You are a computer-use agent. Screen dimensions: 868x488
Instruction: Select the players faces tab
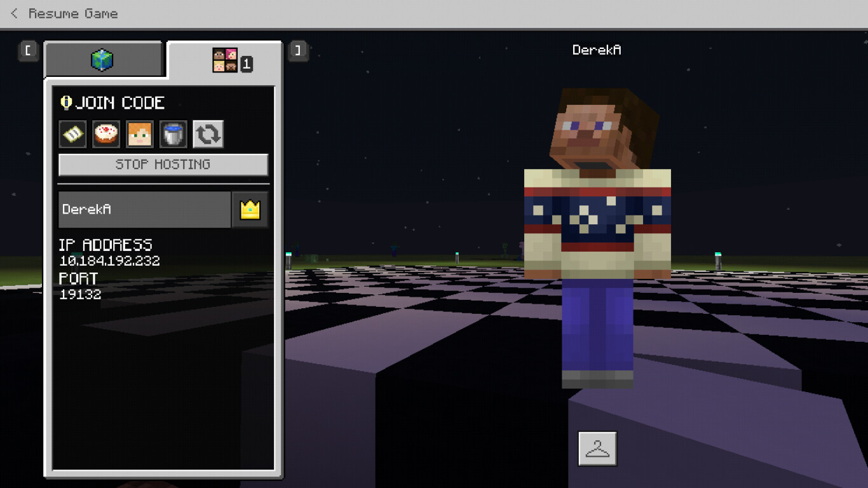[225, 60]
